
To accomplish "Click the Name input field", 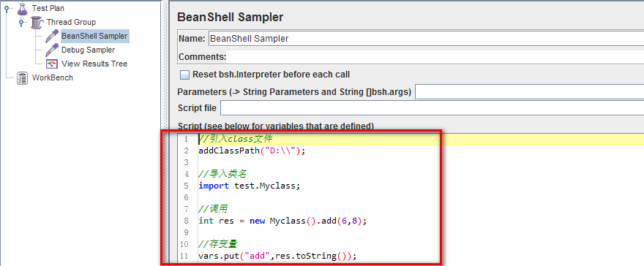I will (426, 39).
